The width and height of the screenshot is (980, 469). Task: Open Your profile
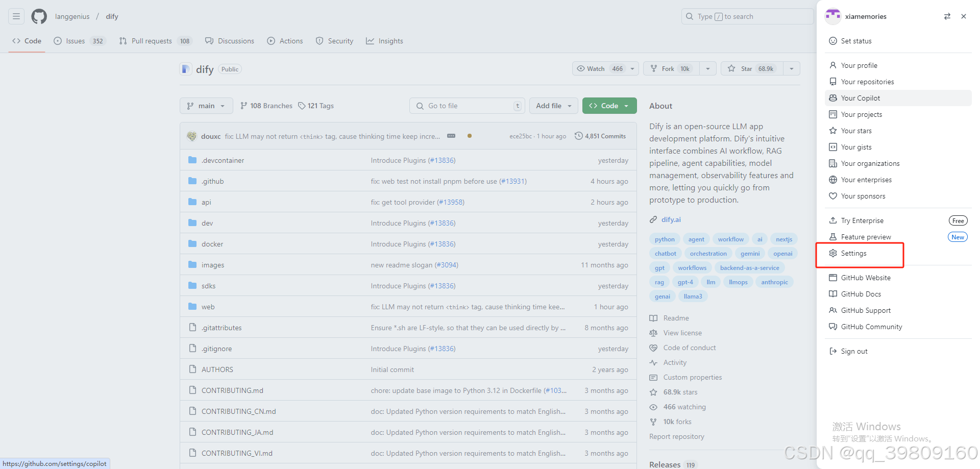coord(898,65)
